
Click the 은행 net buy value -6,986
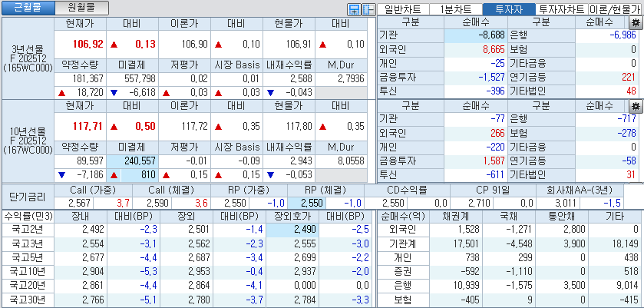click(x=623, y=36)
